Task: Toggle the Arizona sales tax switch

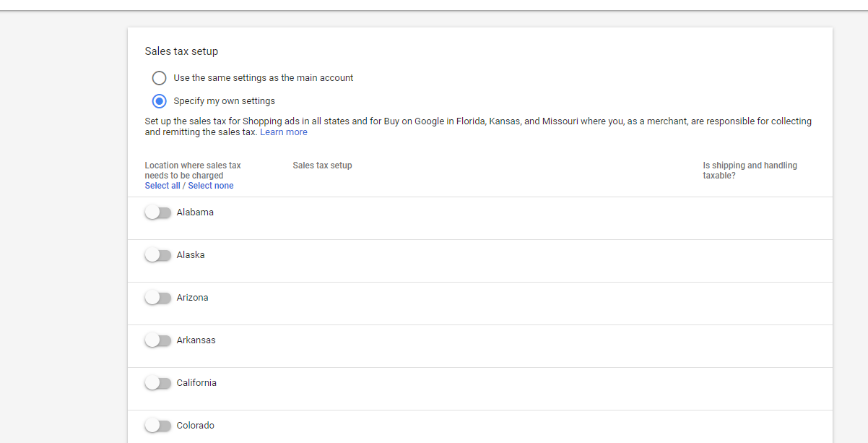Action: pos(157,298)
